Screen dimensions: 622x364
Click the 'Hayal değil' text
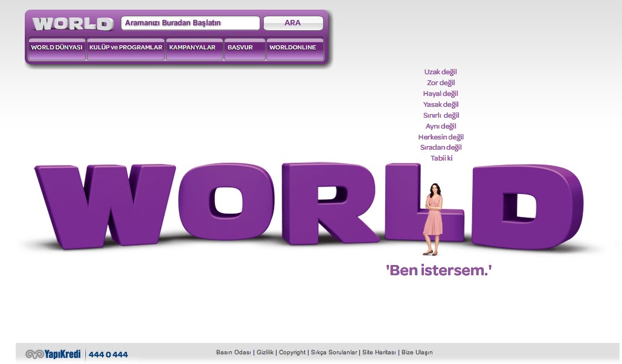click(440, 94)
